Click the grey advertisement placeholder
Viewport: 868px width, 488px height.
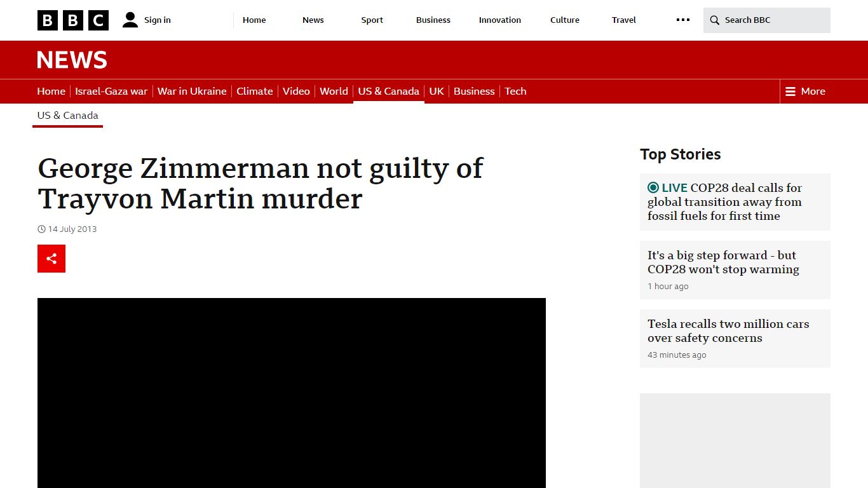click(x=735, y=440)
